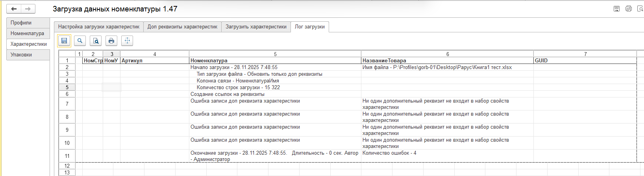Select row 7 header in the log
644x176 pixels.
point(67,104)
